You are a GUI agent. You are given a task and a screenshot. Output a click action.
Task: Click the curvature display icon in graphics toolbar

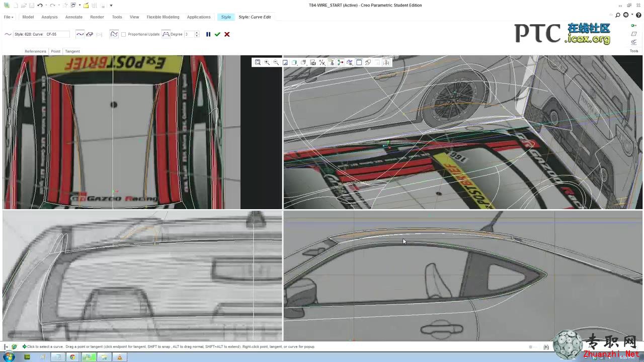pos(368,62)
